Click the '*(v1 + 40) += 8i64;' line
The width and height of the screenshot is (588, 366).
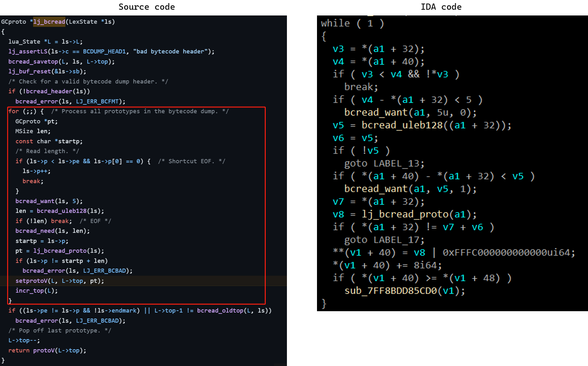coord(387,265)
